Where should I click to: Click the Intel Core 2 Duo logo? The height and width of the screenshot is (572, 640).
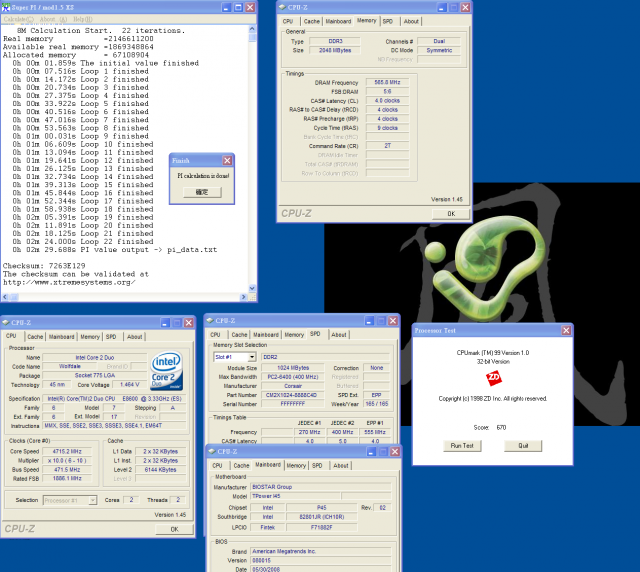[x=167, y=371]
